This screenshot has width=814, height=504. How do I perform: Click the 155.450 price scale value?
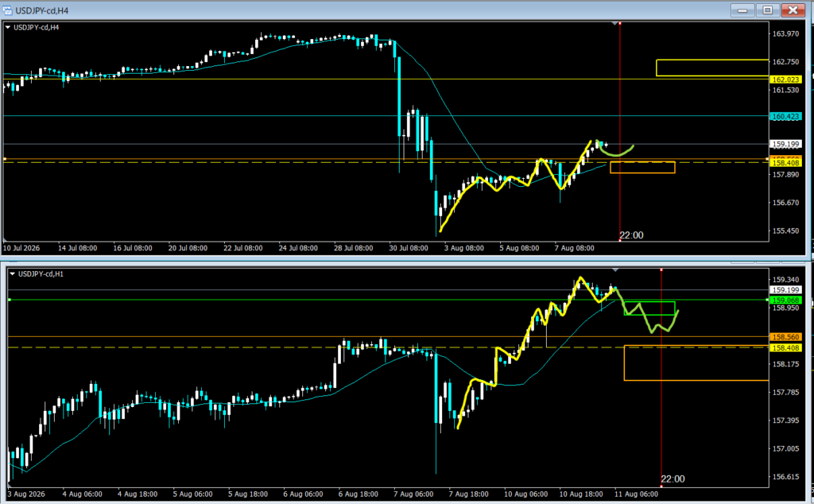coord(786,231)
